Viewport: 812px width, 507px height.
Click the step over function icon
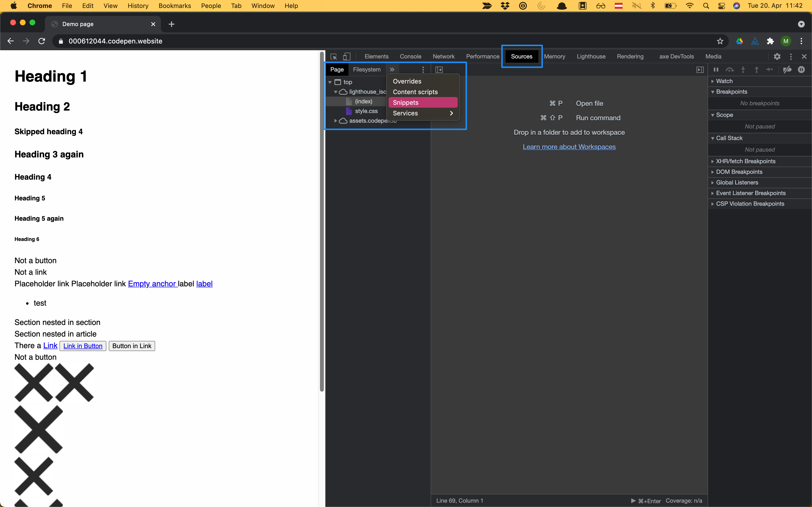click(729, 70)
